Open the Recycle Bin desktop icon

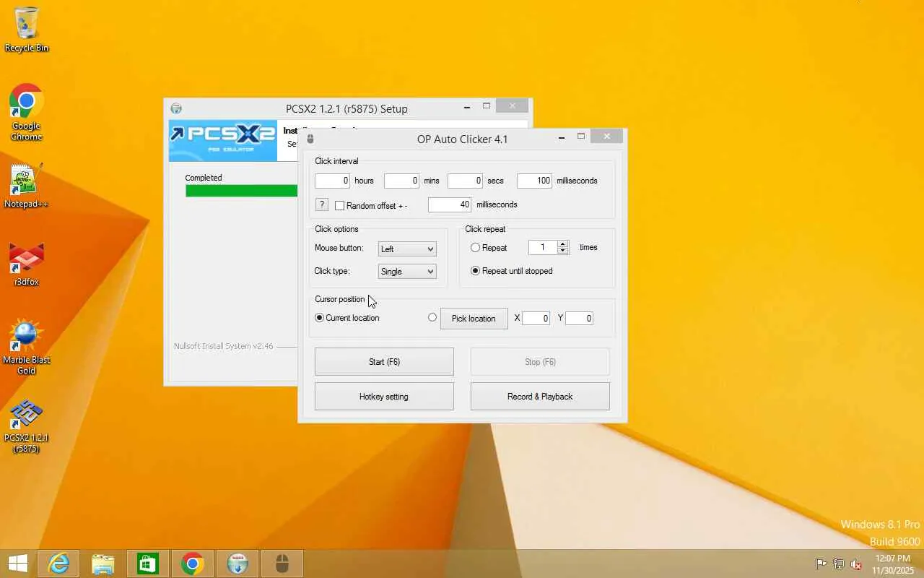[27, 30]
